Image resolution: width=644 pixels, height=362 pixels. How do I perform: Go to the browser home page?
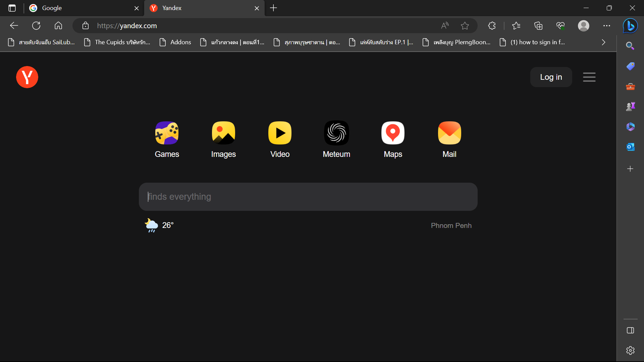(x=58, y=25)
